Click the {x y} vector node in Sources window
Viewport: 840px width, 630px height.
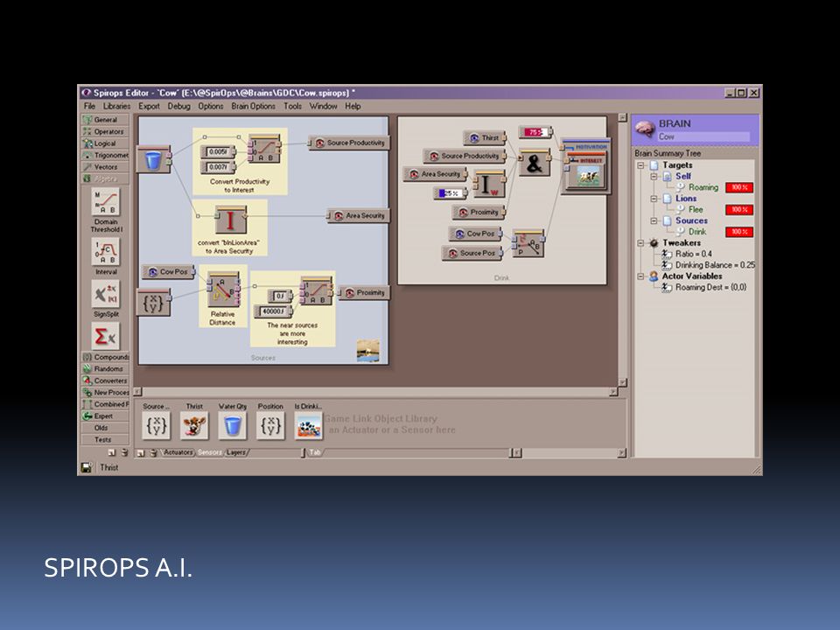154,304
